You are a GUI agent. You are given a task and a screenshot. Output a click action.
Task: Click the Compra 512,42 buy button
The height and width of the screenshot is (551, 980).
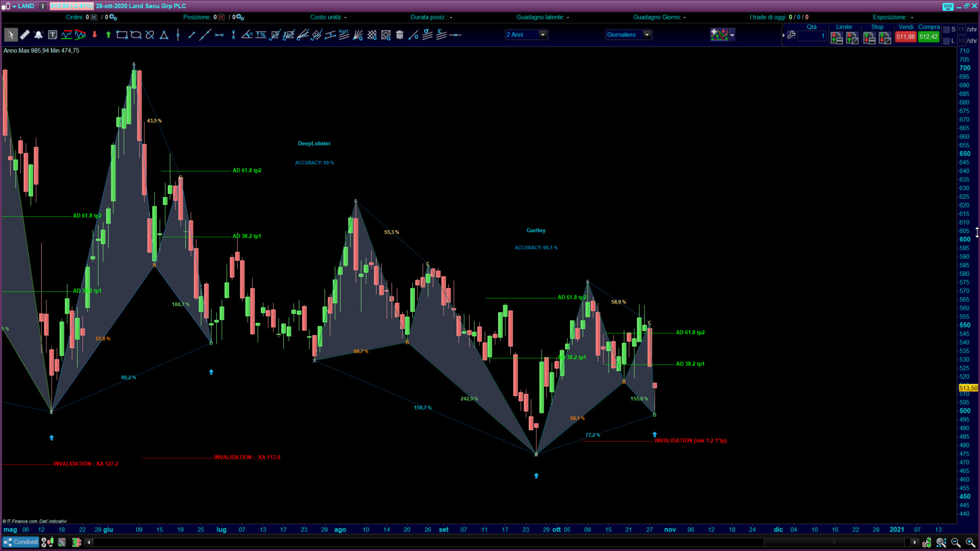click(928, 37)
